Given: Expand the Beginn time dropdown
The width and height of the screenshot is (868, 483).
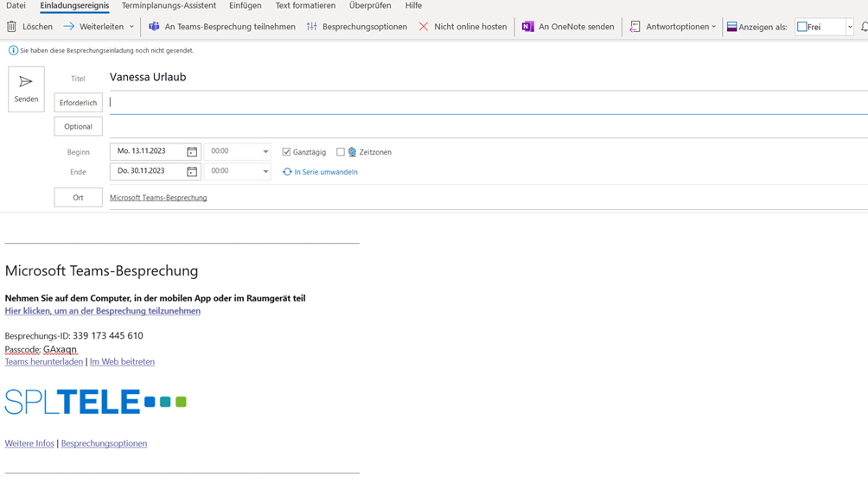Looking at the screenshot, I should pos(265,151).
